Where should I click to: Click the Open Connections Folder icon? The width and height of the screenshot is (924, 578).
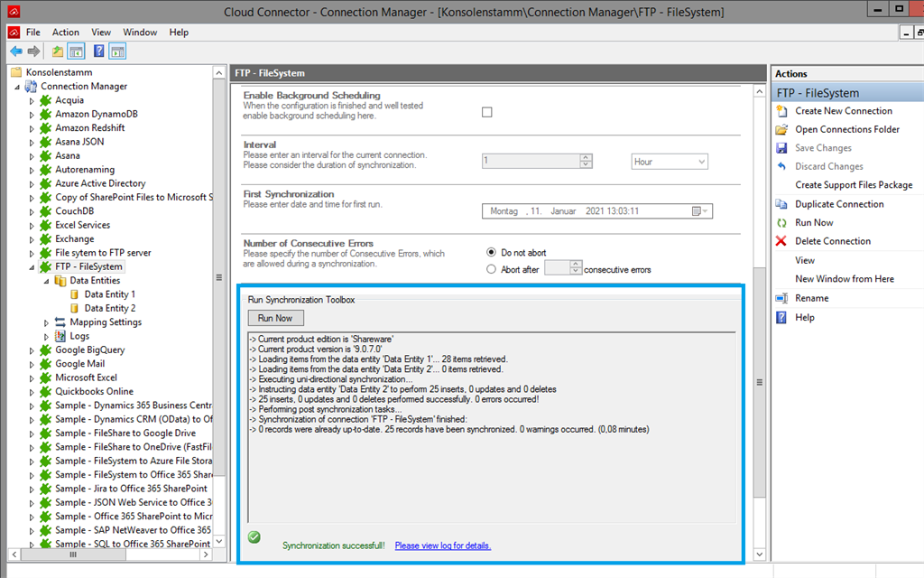pyautogui.click(x=781, y=130)
